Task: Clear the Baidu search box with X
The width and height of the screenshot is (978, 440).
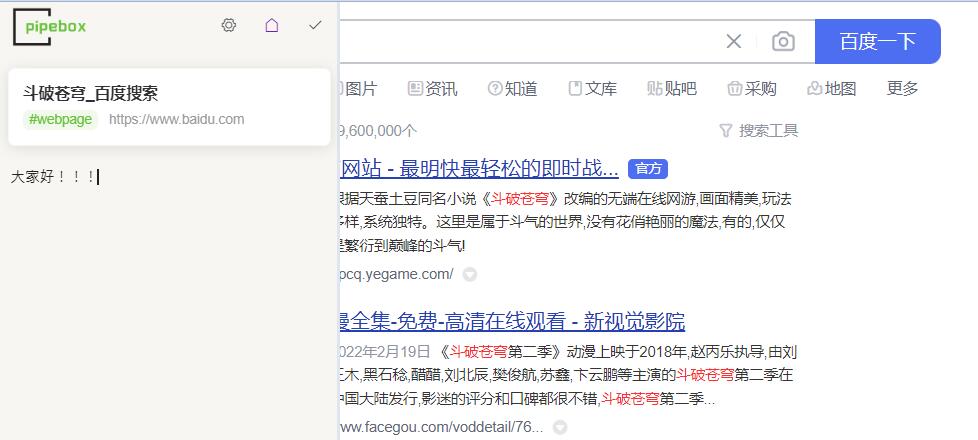Action: (734, 42)
